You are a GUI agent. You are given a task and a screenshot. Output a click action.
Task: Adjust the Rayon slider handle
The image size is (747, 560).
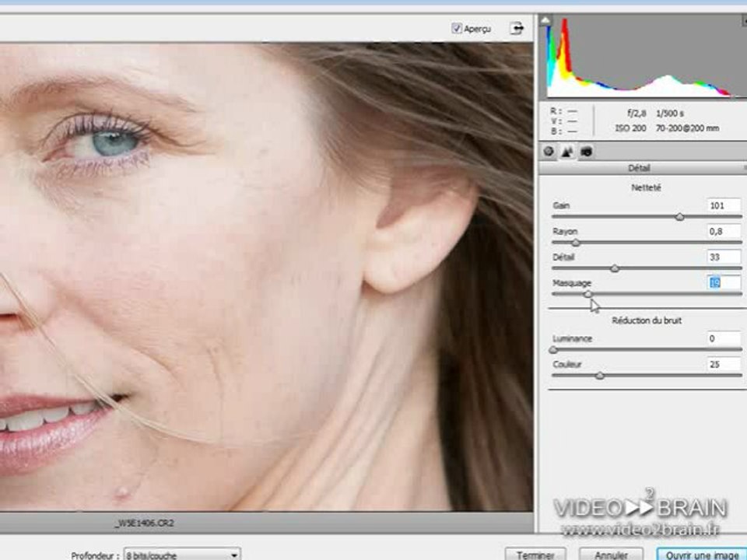pyautogui.click(x=576, y=243)
